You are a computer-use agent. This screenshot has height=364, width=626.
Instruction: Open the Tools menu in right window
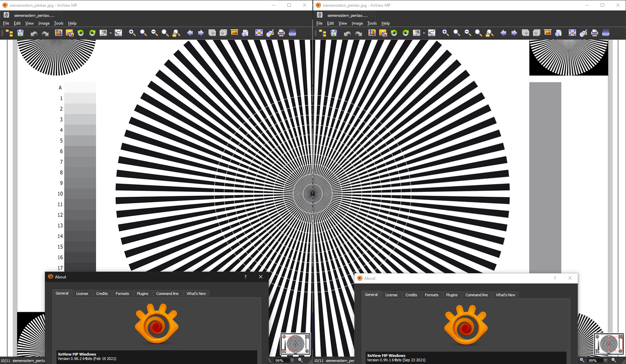click(372, 23)
